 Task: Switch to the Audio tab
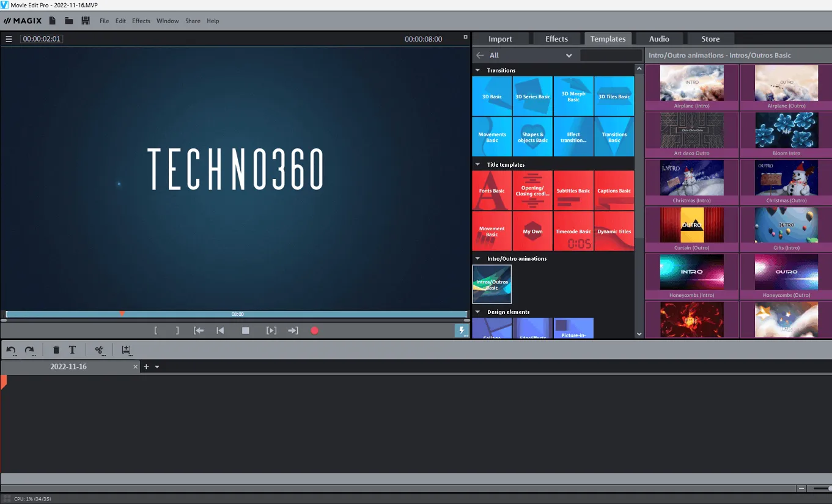[x=659, y=38]
